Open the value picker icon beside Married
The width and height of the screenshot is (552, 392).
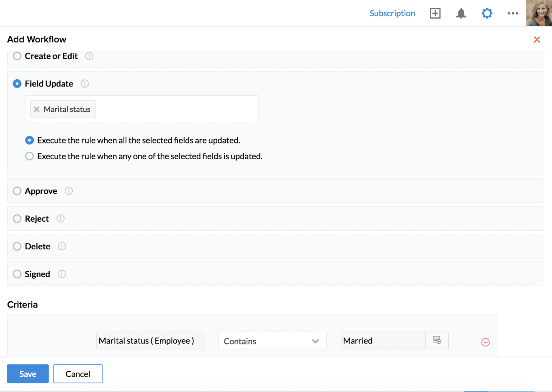pos(437,340)
